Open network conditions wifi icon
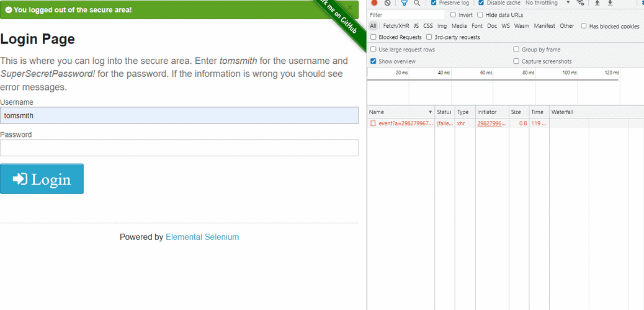The height and width of the screenshot is (310, 644). click(581, 3)
